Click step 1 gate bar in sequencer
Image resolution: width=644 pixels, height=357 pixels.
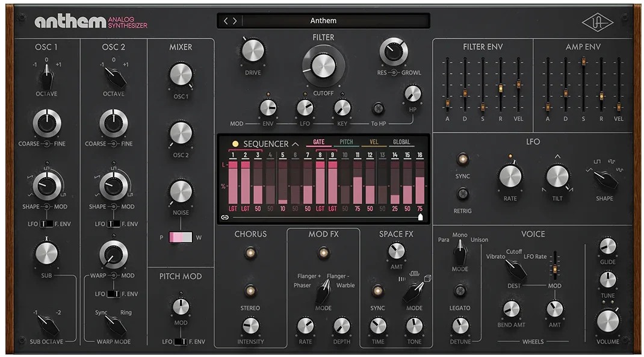point(233,182)
